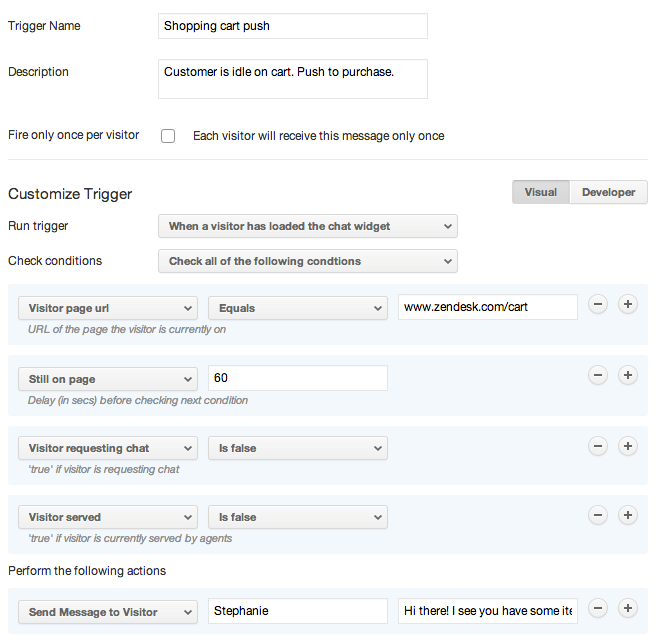Select the Visual tab
The image size is (658, 643).
point(540,192)
